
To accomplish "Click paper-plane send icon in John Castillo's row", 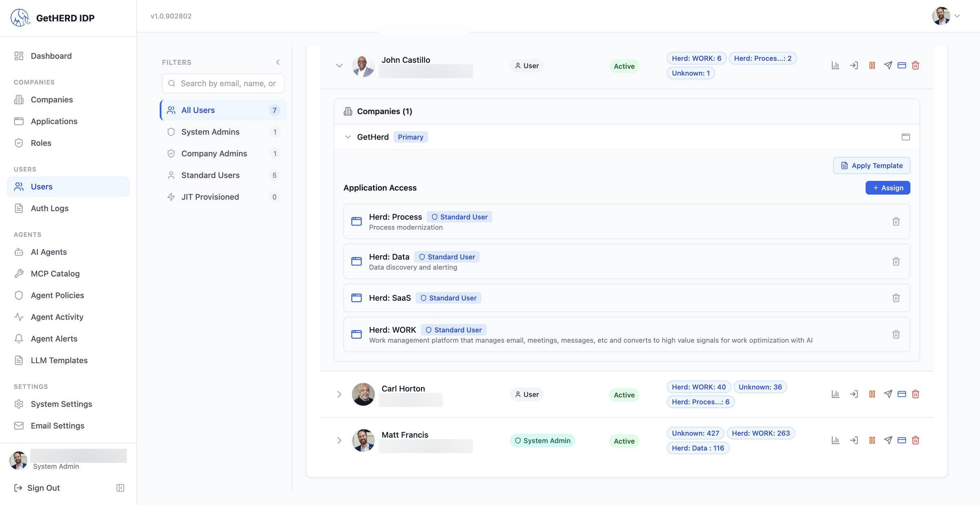I will pos(888,65).
